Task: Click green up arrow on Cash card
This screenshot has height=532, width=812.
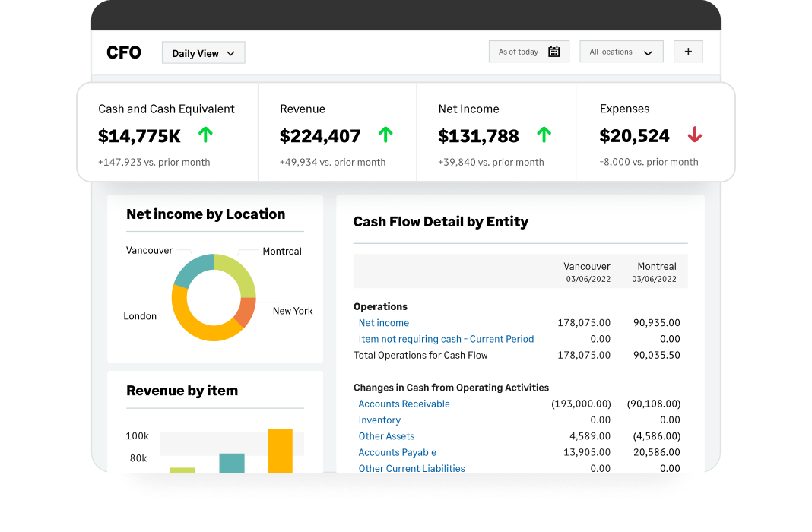Action: (x=205, y=134)
